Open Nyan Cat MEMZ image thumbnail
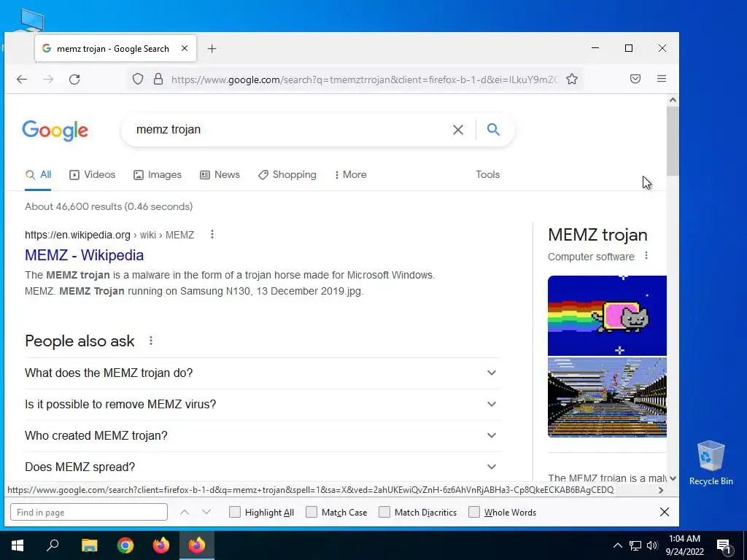This screenshot has height=560, width=747. 607,316
